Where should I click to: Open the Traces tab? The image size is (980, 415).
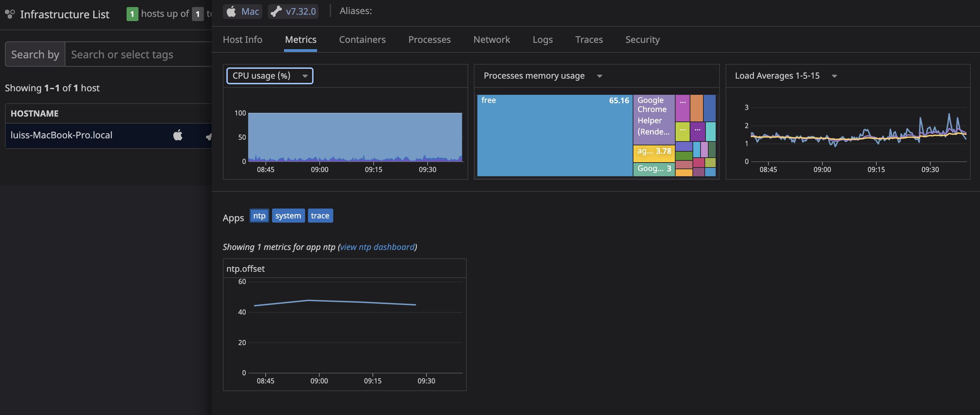pyautogui.click(x=589, y=40)
